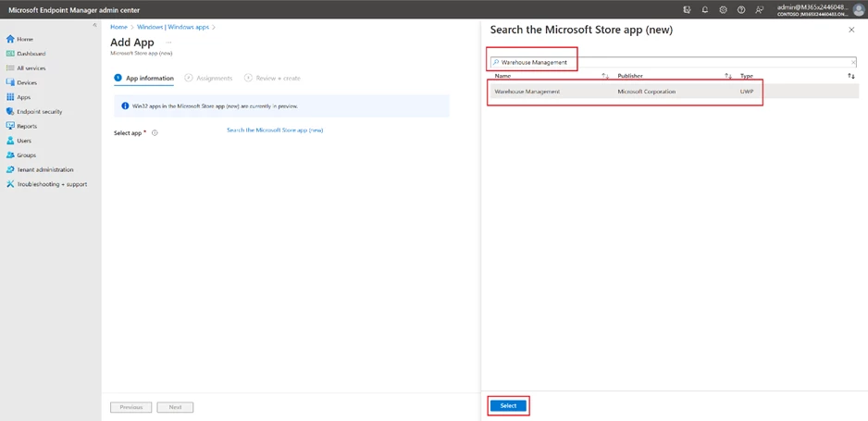Open Troubleshooting + support in the sidebar
The height and width of the screenshot is (421, 868).
(x=47, y=184)
